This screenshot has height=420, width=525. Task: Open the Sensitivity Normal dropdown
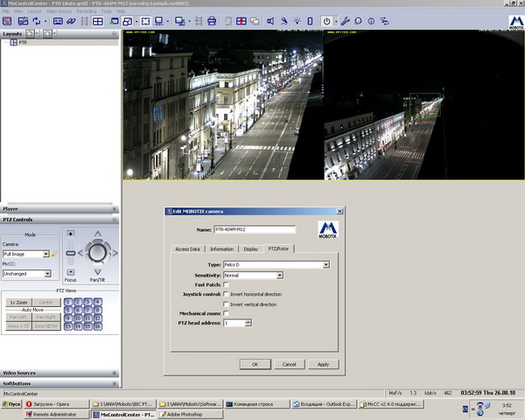[x=280, y=276]
